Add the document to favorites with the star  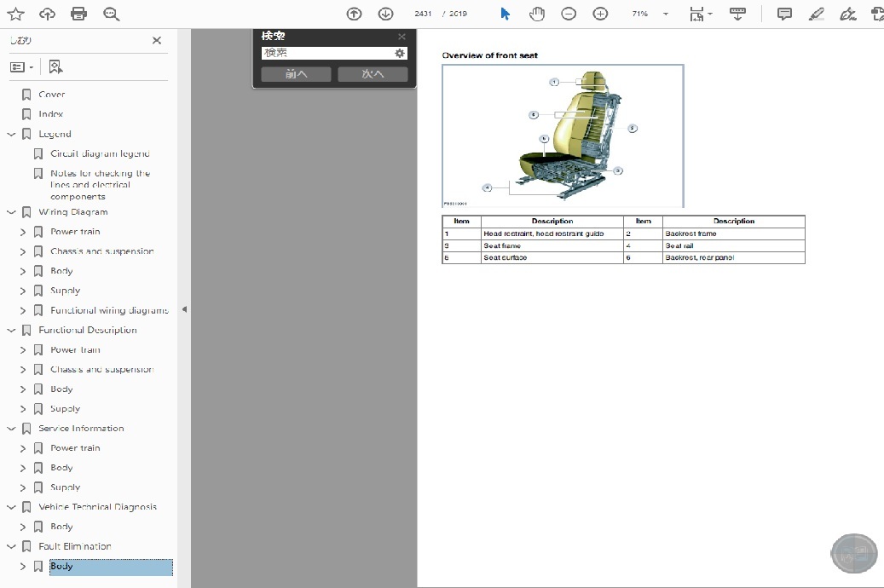[x=16, y=14]
